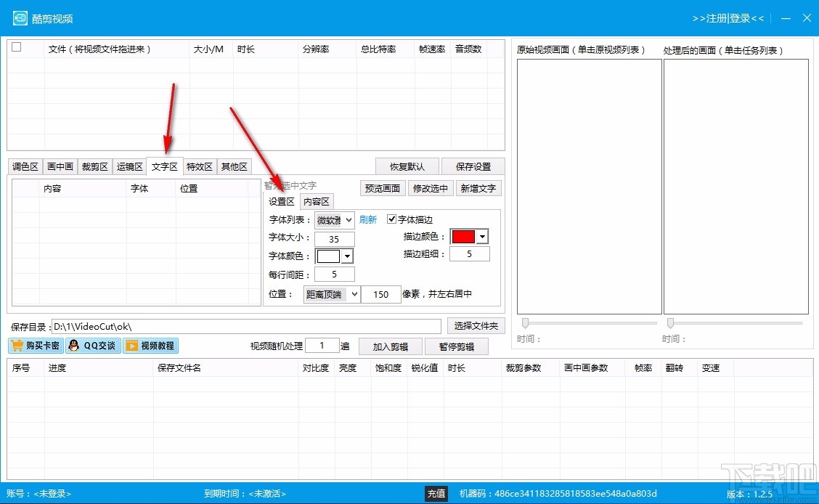The height and width of the screenshot is (504, 819).
Task: Switch to the 画中画 tab
Action: [60, 166]
